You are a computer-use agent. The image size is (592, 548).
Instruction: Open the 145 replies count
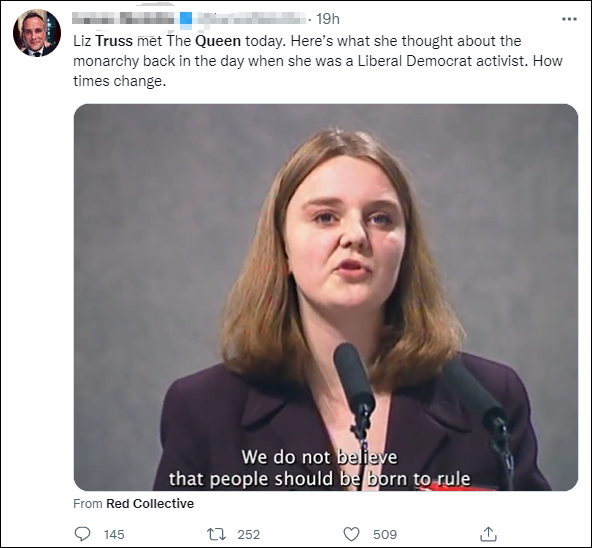pos(114,534)
